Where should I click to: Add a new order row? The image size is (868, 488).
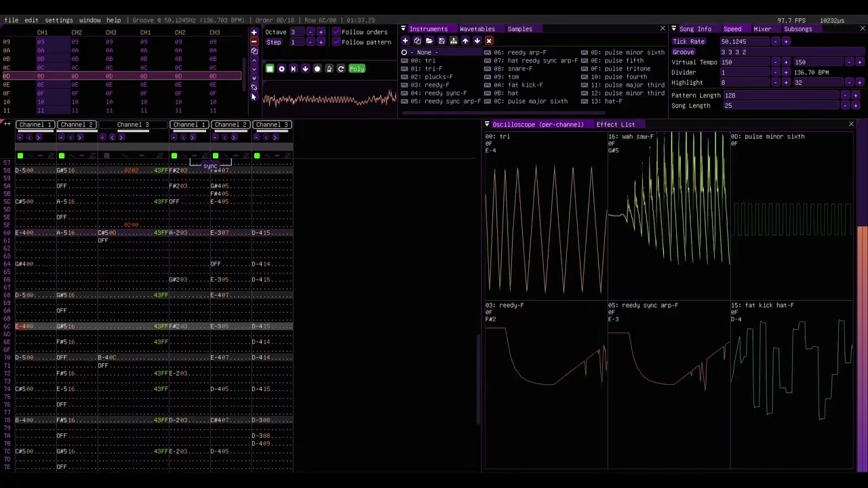[x=254, y=33]
